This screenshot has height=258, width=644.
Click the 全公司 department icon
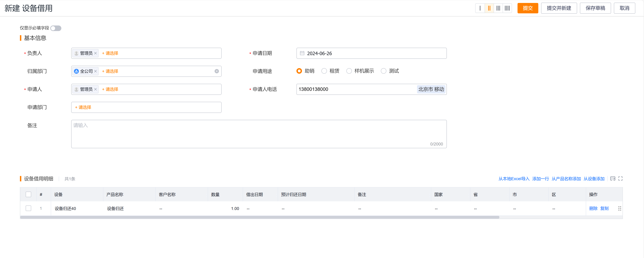coord(77,71)
